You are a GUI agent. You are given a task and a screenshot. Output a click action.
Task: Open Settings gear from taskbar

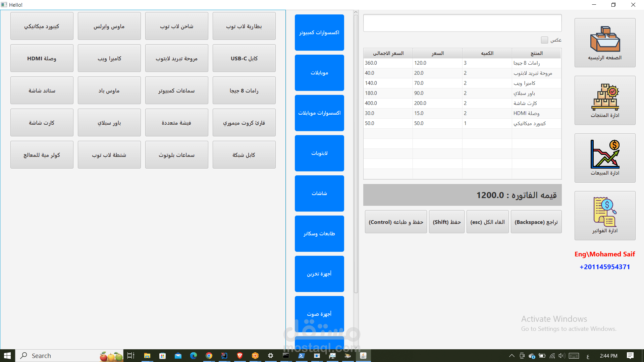[271, 356]
